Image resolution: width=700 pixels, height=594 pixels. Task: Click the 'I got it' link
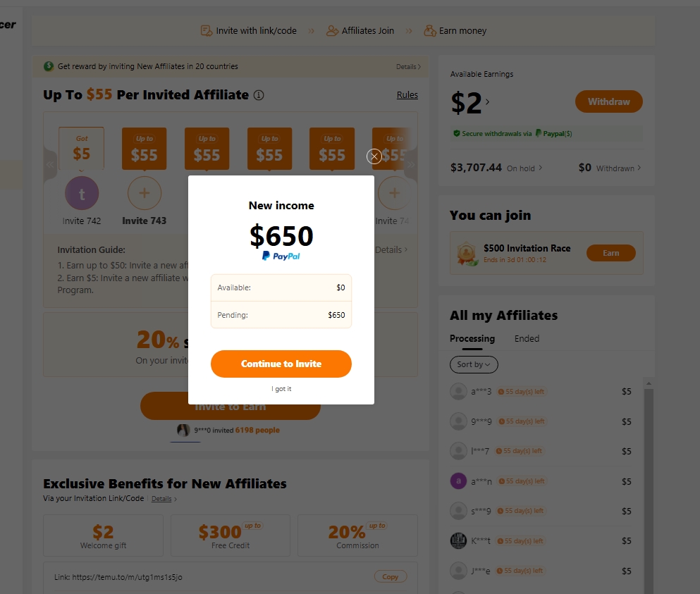tap(281, 389)
